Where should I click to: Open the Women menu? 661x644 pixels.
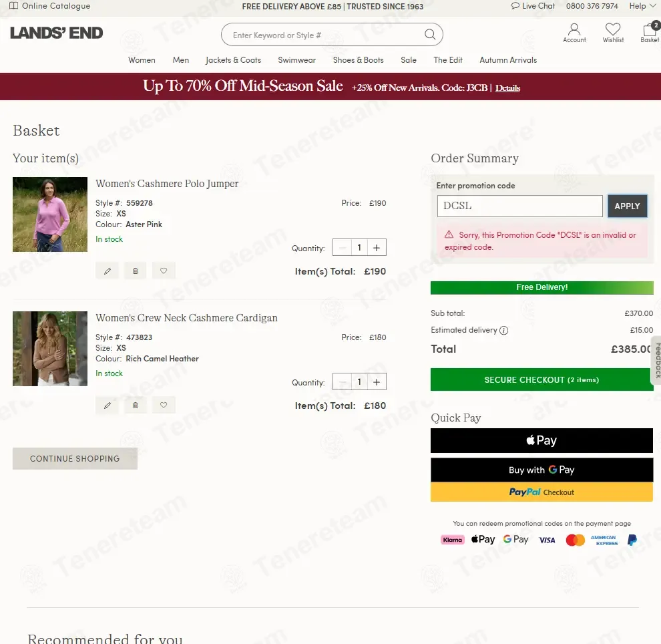pos(142,60)
